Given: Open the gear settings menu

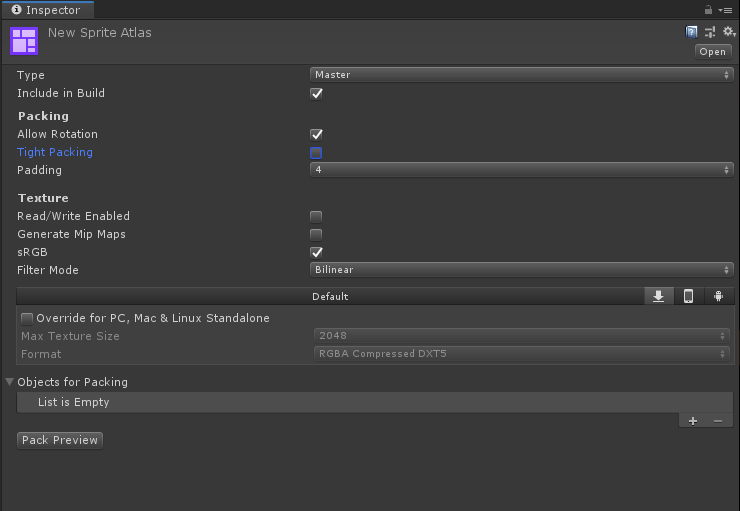Looking at the screenshot, I should tap(729, 32).
